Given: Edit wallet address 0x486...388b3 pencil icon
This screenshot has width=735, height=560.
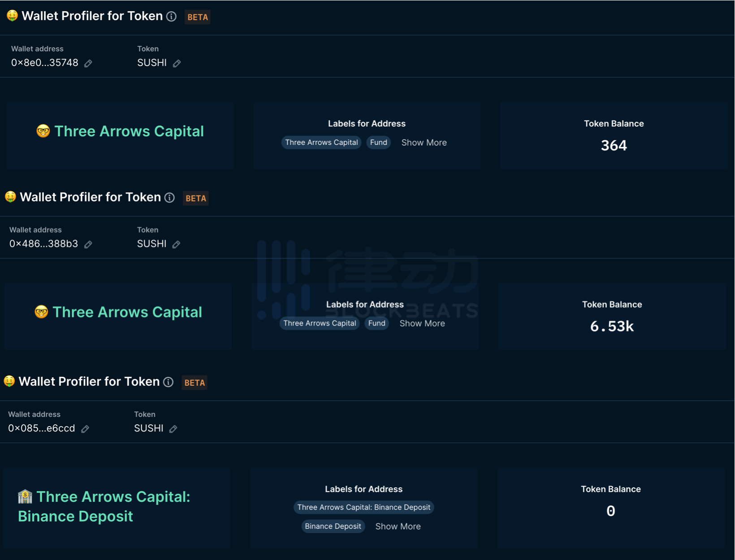Looking at the screenshot, I should 88,244.
